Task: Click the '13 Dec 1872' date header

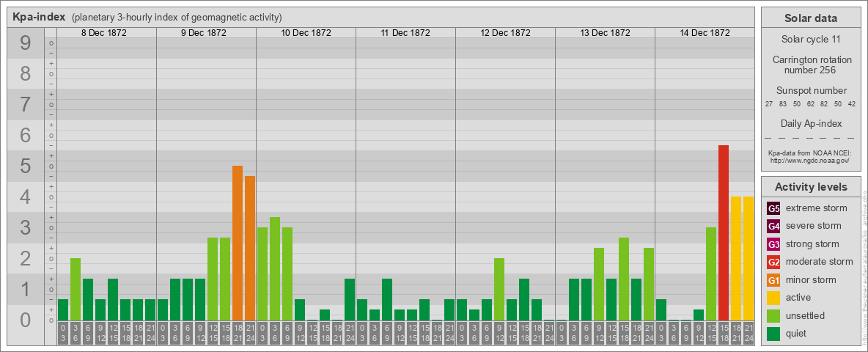Action: pos(605,33)
